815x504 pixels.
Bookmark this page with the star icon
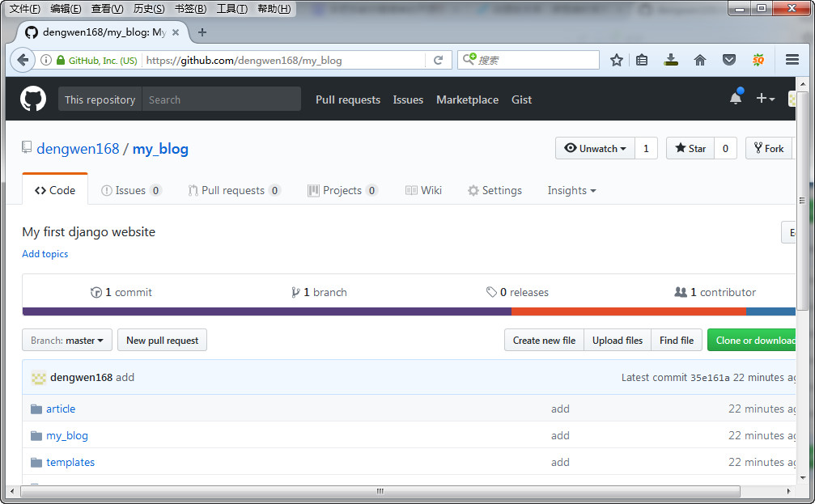tap(617, 61)
